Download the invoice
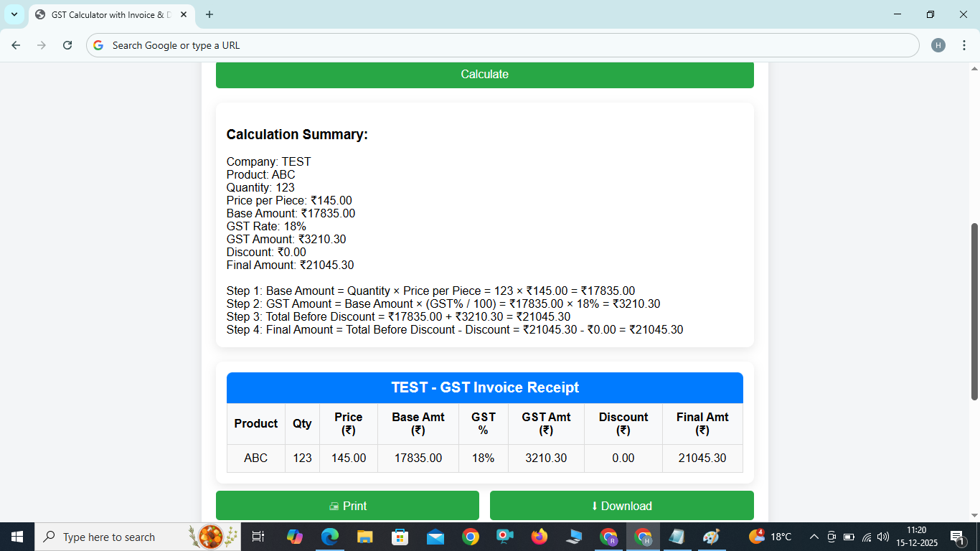980x551 pixels. [x=621, y=505]
